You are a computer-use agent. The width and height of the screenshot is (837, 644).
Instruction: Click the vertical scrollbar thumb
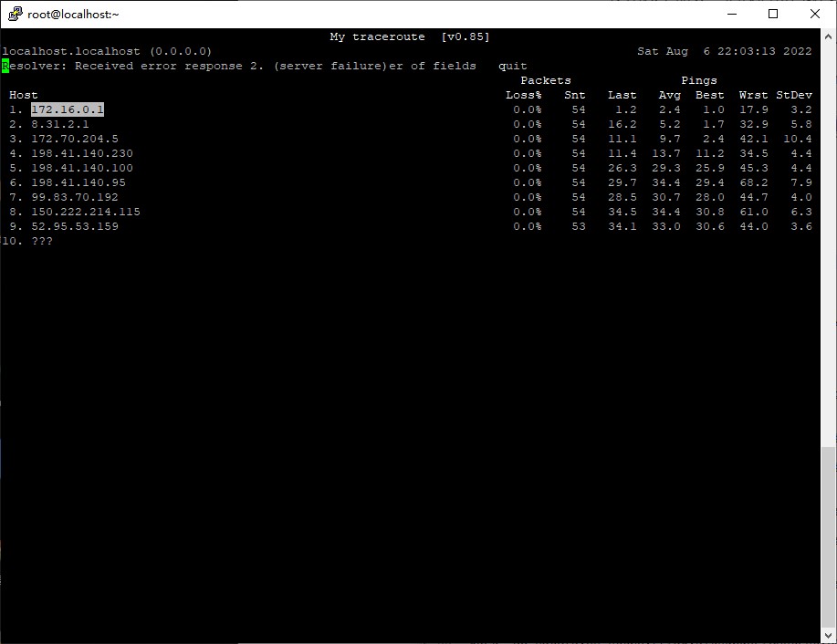[828, 537]
